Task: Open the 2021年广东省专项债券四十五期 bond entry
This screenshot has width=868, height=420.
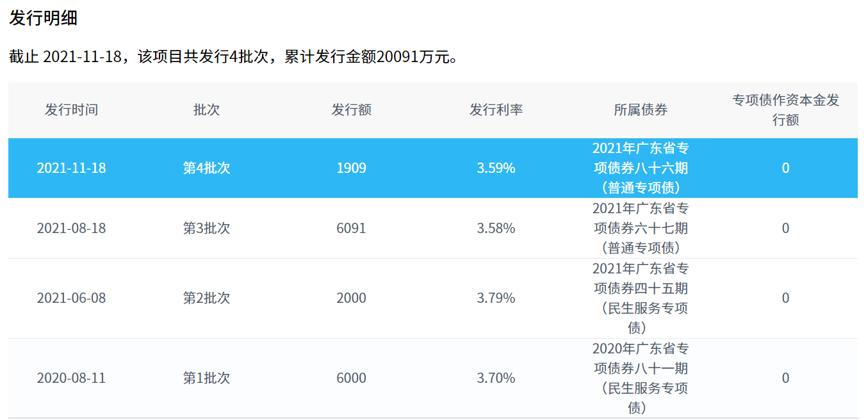Action: [640, 298]
